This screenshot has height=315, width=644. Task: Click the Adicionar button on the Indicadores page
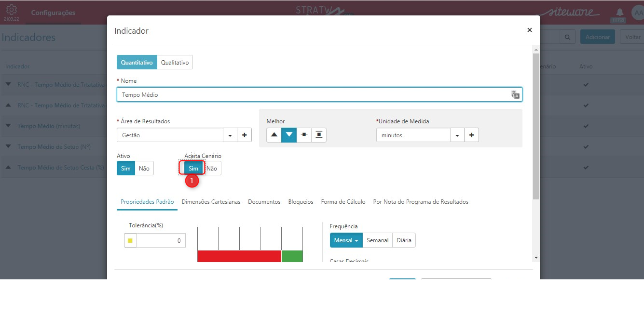[598, 37]
